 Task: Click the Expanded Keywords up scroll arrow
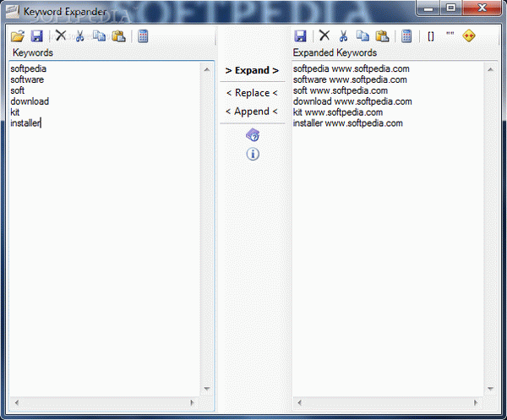[x=490, y=69]
